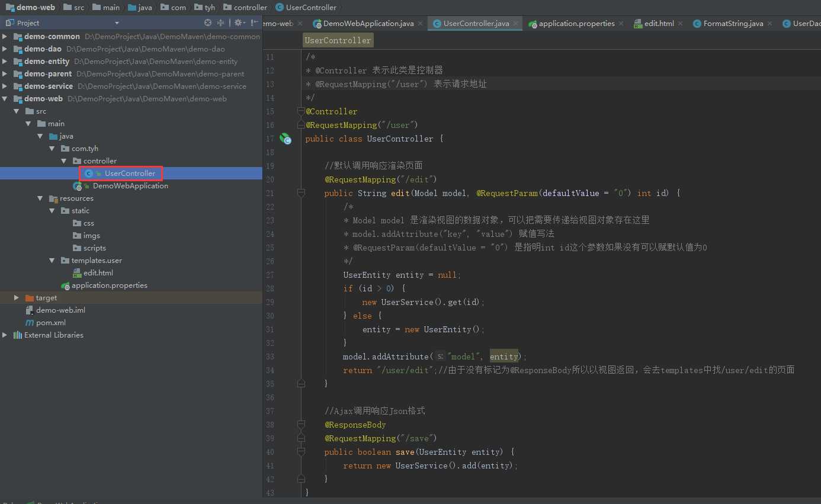Click the pom.xml Maven file icon
The height and width of the screenshot is (504, 821).
[x=30, y=323]
